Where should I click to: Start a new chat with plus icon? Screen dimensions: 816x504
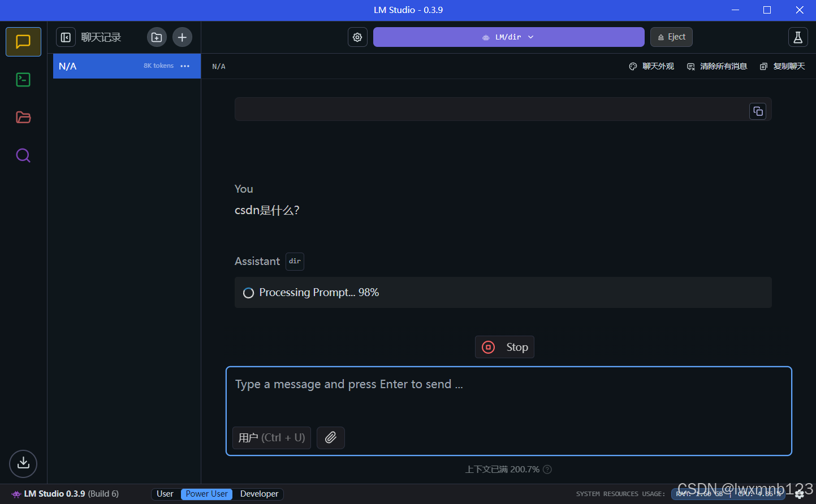182,37
